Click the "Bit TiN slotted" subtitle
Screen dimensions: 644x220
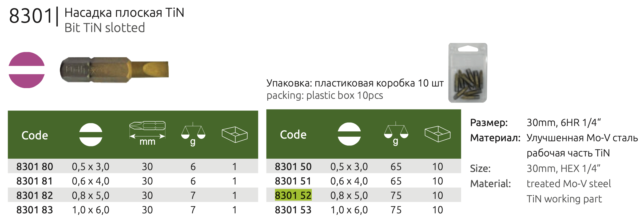tap(105, 28)
